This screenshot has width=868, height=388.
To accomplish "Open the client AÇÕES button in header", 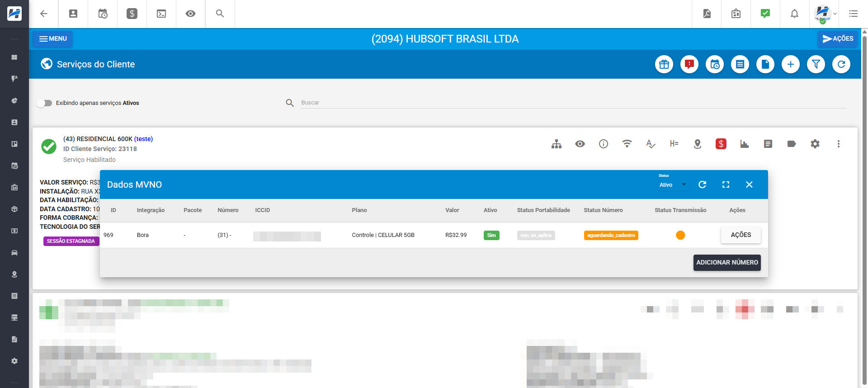I will point(838,39).
